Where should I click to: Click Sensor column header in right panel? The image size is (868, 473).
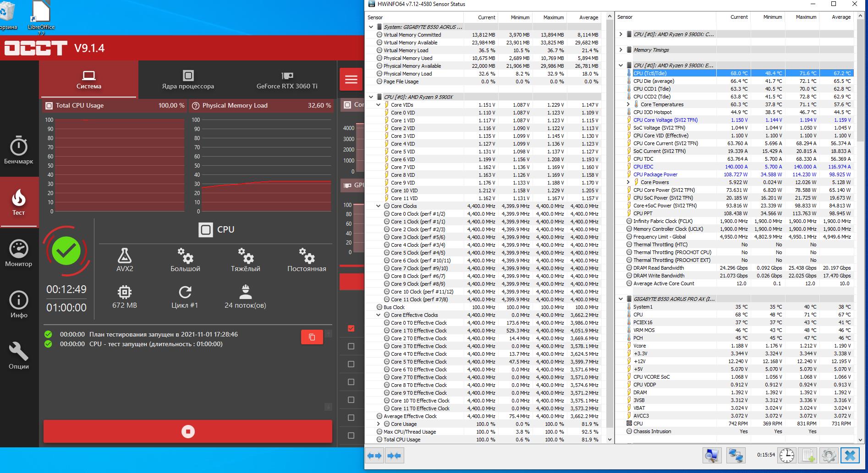[665, 17]
